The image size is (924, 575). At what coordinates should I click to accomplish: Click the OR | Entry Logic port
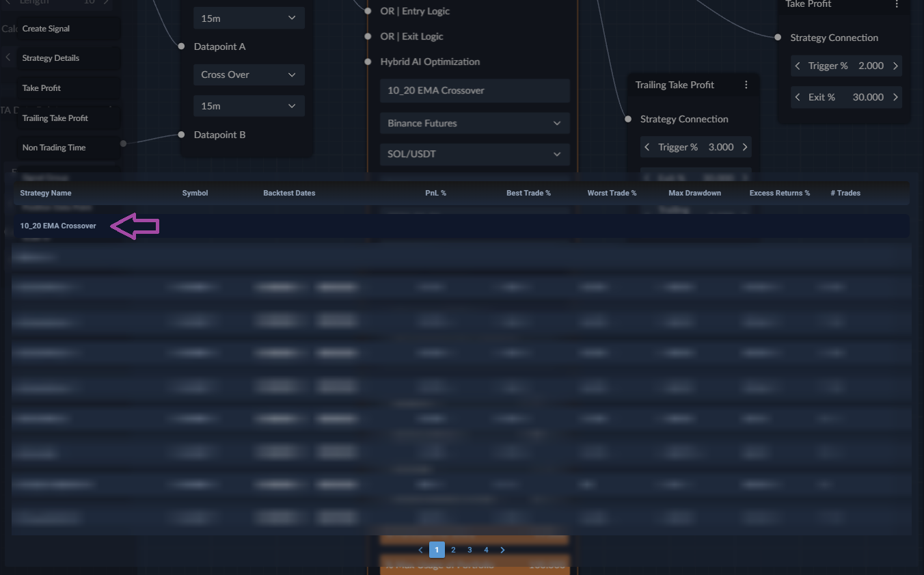tap(368, 12)
